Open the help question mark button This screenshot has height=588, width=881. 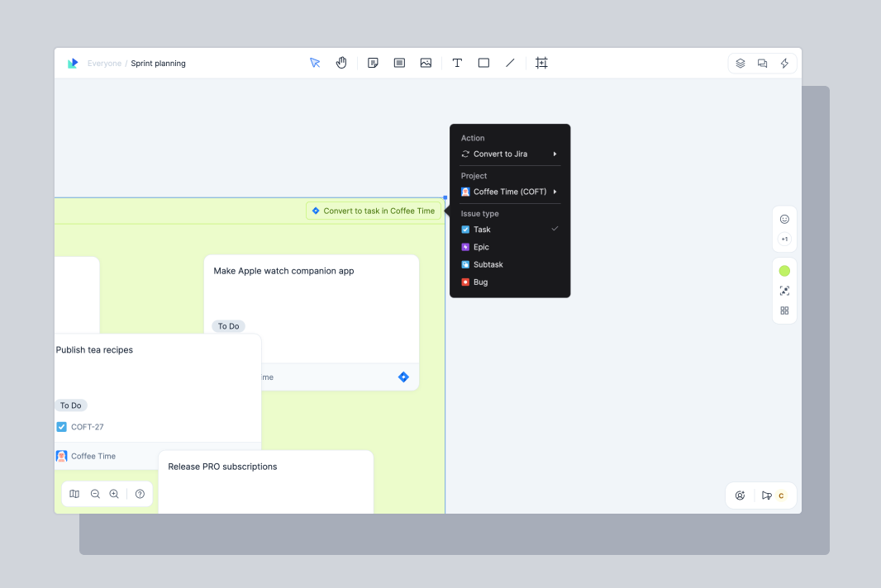140,493
